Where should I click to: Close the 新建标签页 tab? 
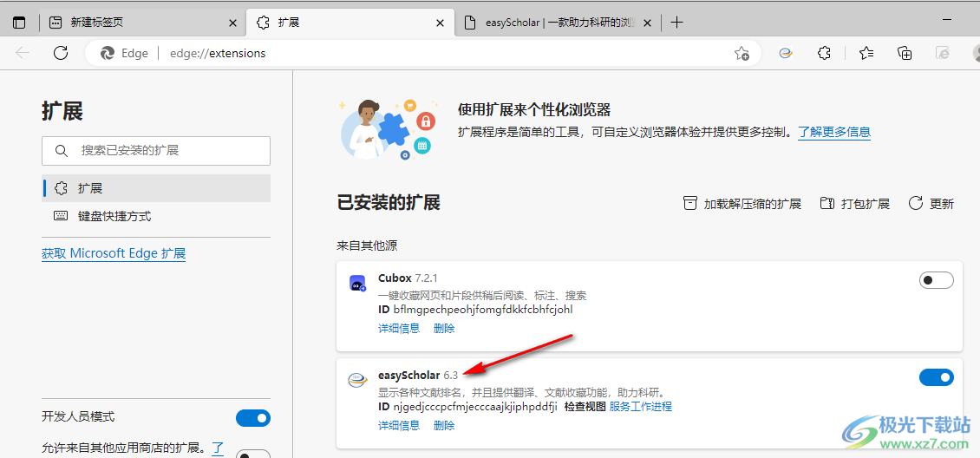point(232,23)
